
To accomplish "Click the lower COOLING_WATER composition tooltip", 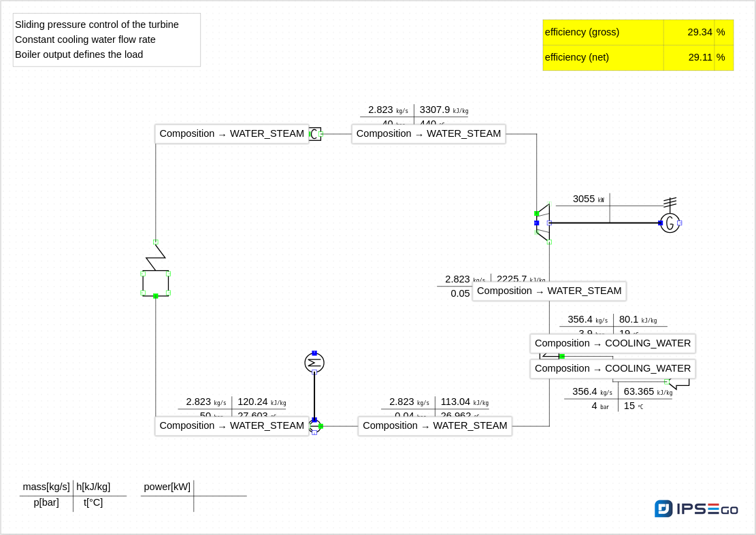I will tap(612, 368).
